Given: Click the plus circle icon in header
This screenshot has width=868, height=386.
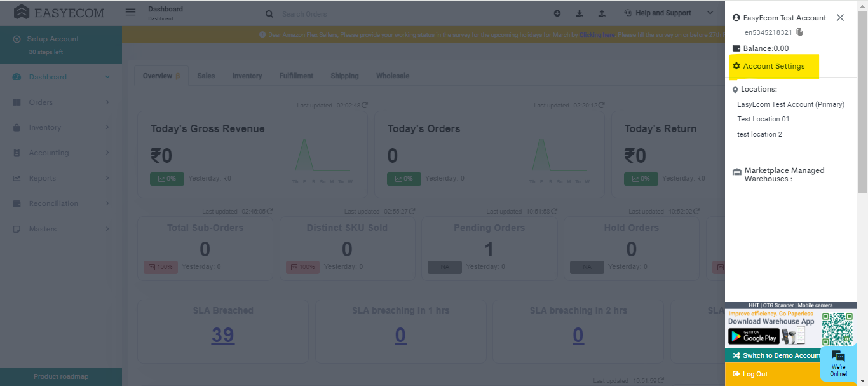Looking at the screenshot, I should point(557,13).
